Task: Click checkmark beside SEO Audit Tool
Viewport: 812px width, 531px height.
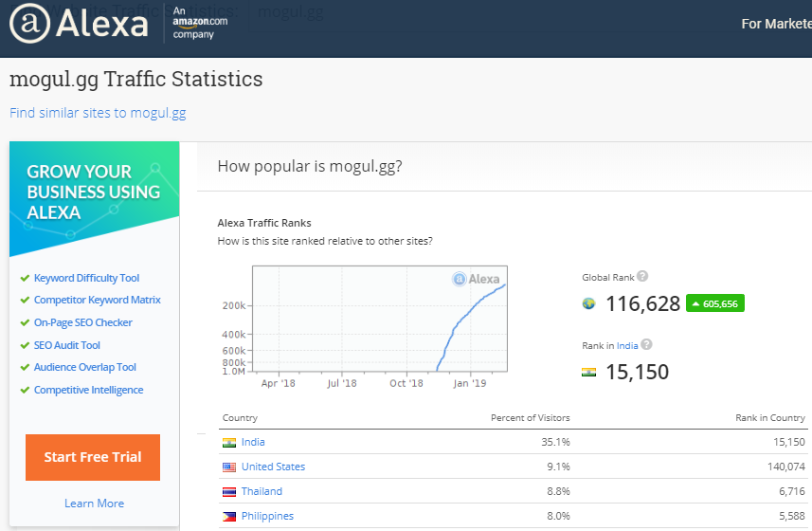Action: click(25, 345)
